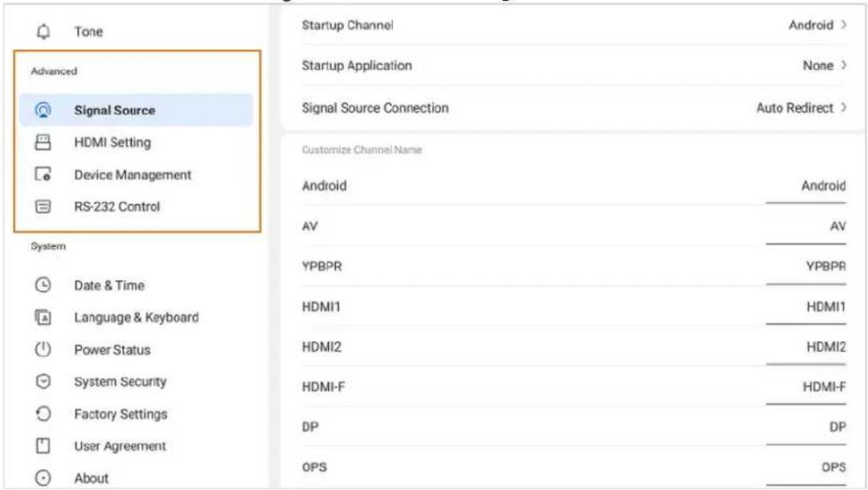868x490 pixels.
Task: Expand Startup Application chevron arrow
Action: (844, 66)
